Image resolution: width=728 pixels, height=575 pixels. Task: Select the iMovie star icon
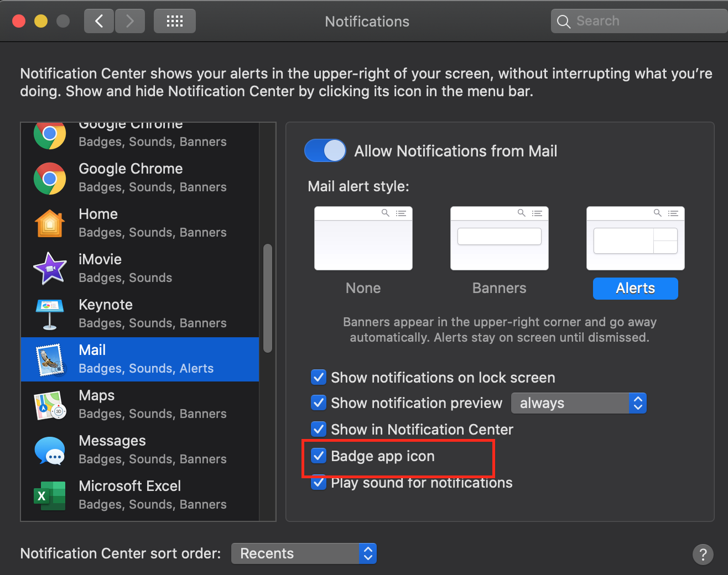50,269
